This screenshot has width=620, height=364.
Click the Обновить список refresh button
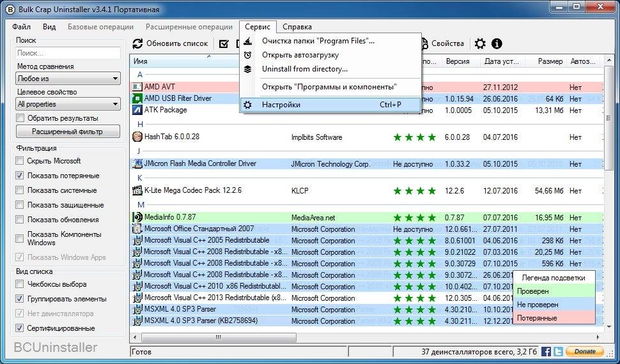(x=170, y=43)
